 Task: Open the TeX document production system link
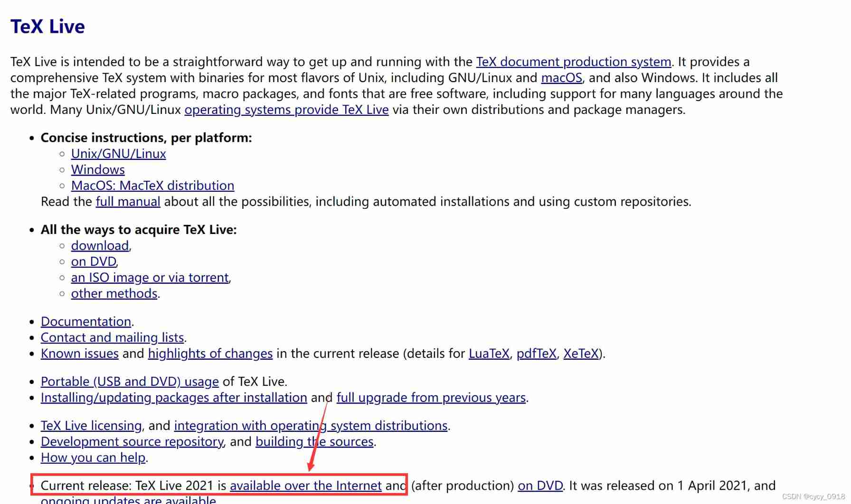point(574,62)
